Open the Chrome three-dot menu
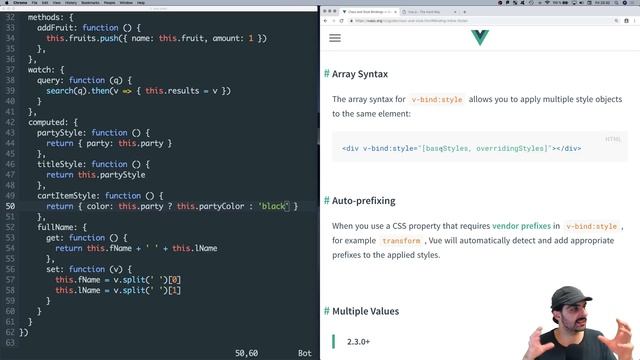 pyautogui.click(x=635, y=21)
